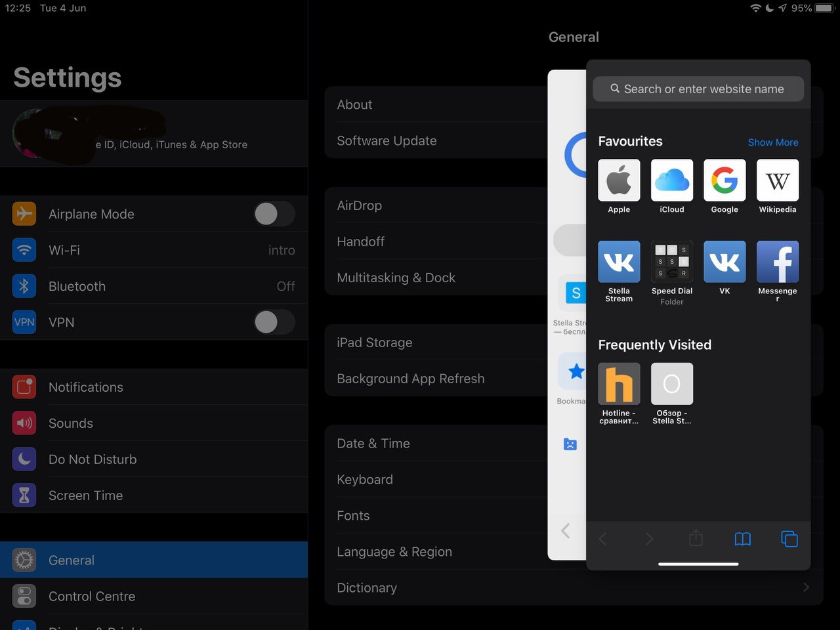Open the Google favourite tile
840x630 pixels.
(x=724, y=180)
